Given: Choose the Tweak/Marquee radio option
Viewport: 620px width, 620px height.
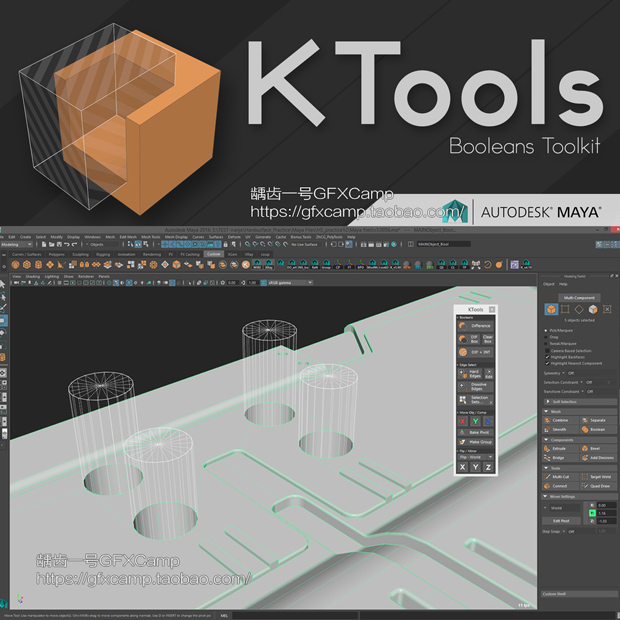Looking at the screenshot, I should point(546,344).
